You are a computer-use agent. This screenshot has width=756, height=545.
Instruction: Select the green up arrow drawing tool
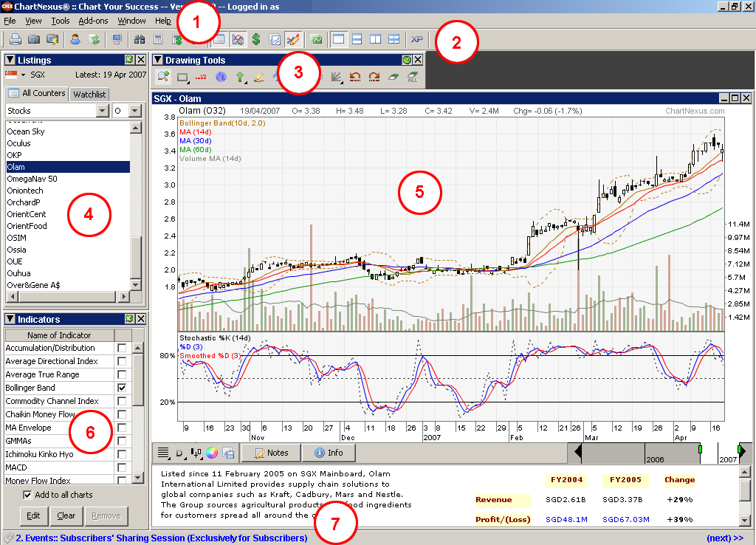tap(240, 76)
